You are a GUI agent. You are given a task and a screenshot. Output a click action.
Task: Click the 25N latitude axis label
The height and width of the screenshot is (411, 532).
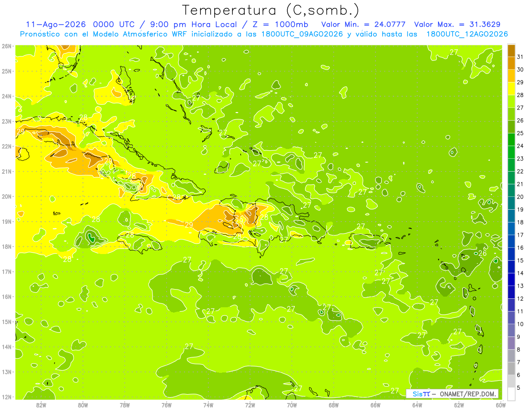pos(7,71)
